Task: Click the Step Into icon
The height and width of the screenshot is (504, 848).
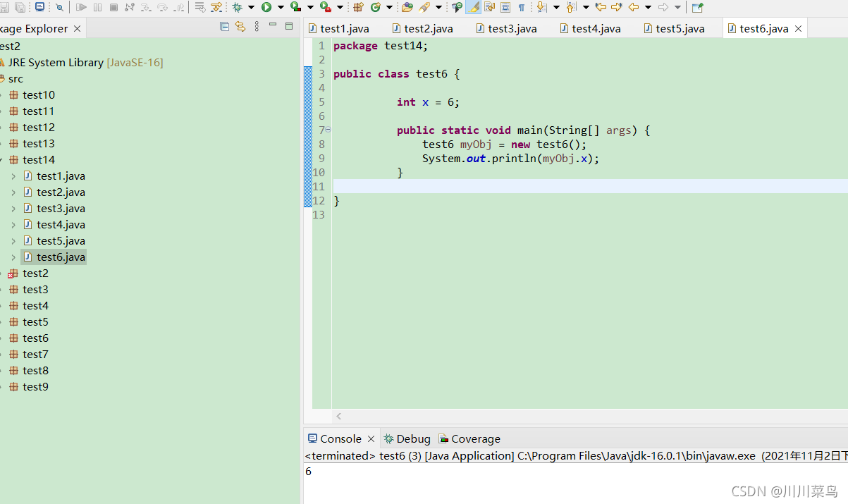Action: 146,7
